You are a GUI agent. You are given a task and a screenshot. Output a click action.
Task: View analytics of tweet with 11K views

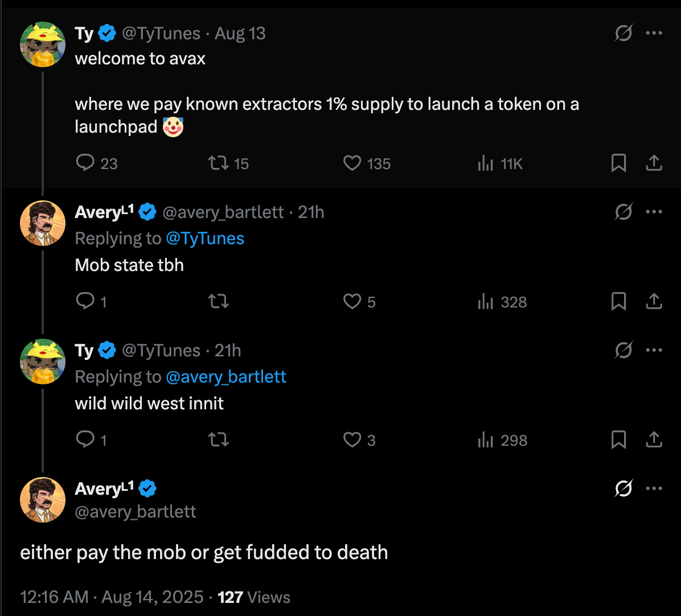(x=486, y=164)
